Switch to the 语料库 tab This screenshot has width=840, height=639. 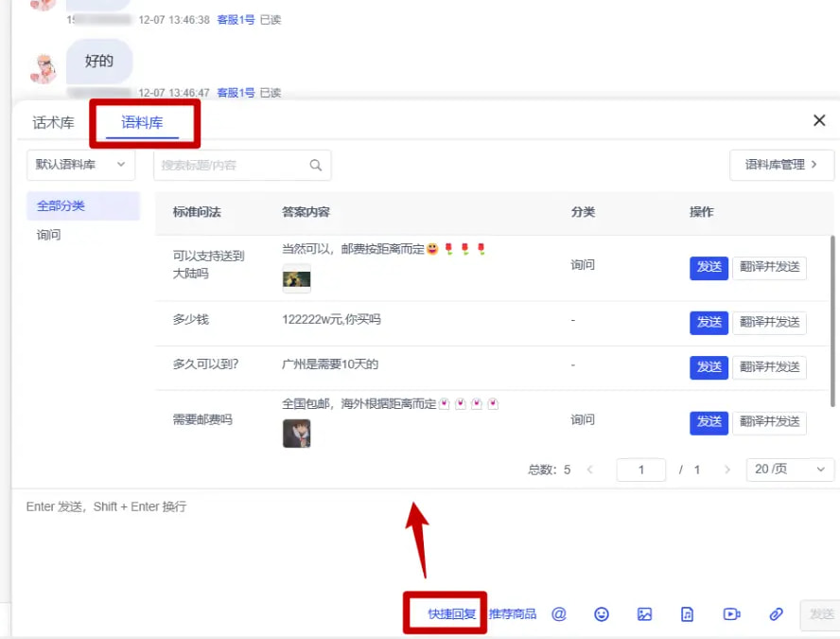coord(142,123)
